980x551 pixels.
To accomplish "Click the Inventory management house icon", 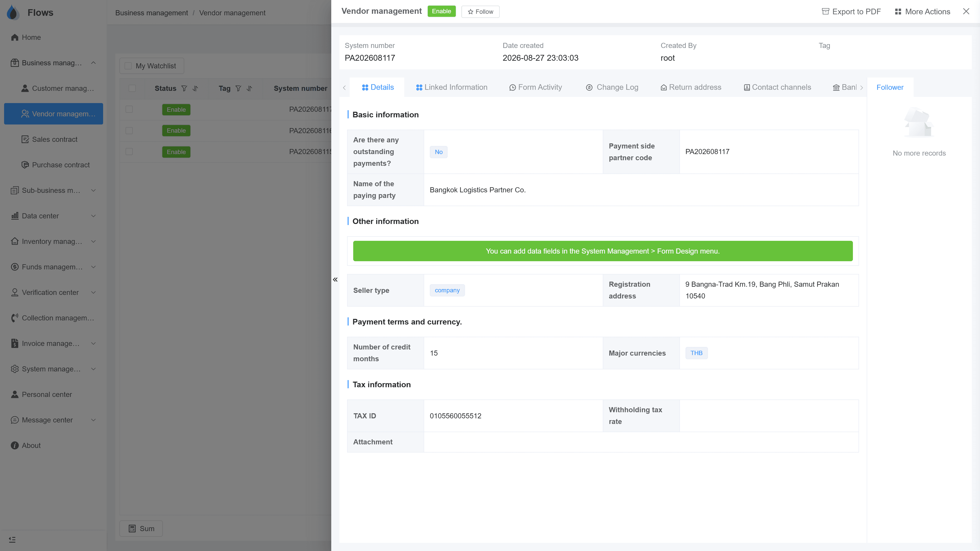I will click(x=15, y=241).
